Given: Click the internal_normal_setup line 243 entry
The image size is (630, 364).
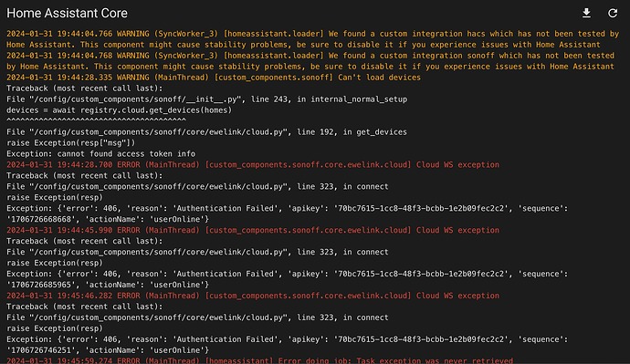Looking at the screenshot, I should tap(207, 99).
